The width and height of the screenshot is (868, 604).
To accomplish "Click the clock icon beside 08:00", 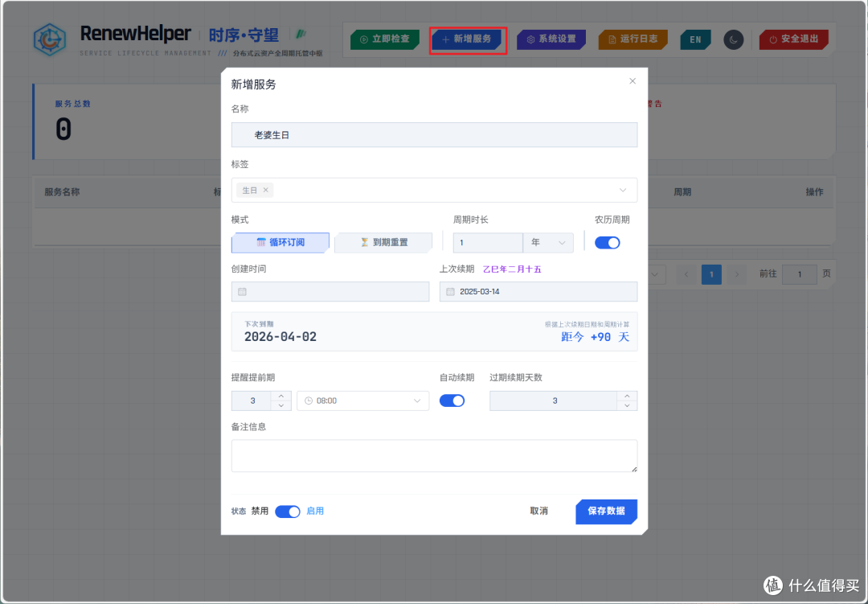I will [x=309, y=401].
